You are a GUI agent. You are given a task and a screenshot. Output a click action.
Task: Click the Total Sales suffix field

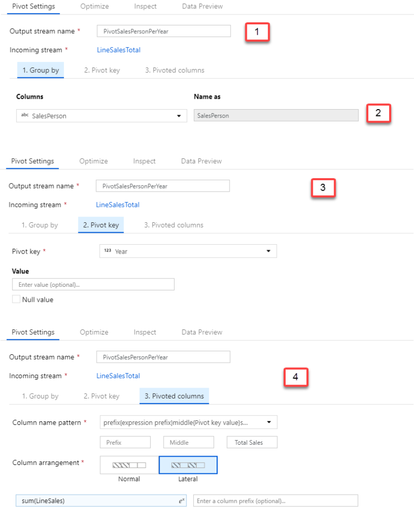(x=252, y=443)
